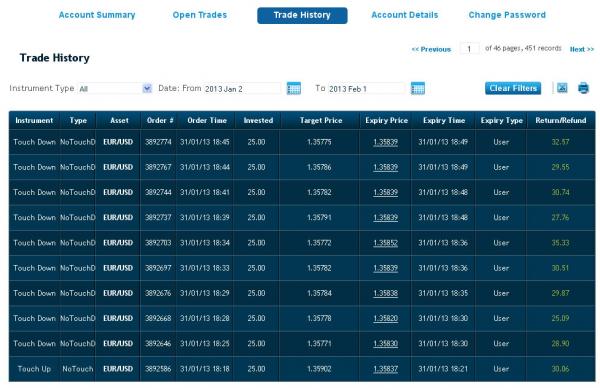Switch to the Account Summary tab
Screen dimensions: 600x388
[x=97, y=15]
